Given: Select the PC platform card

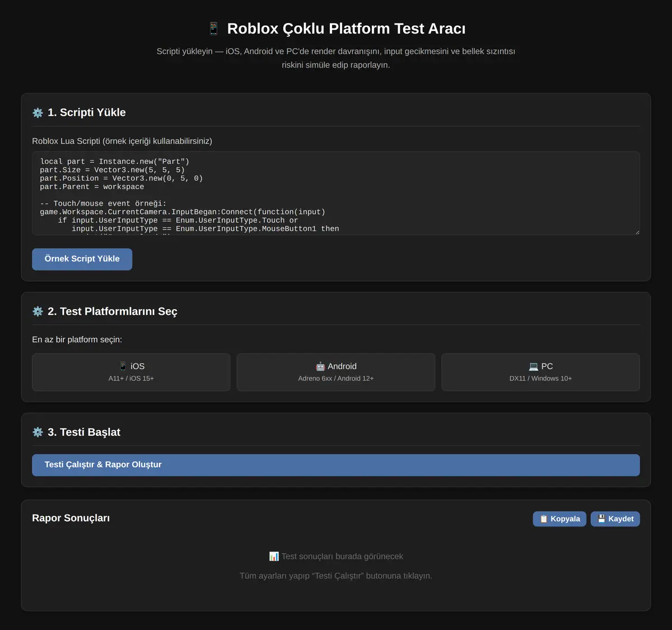Looking at the screenshot, I should pos(540,372).
